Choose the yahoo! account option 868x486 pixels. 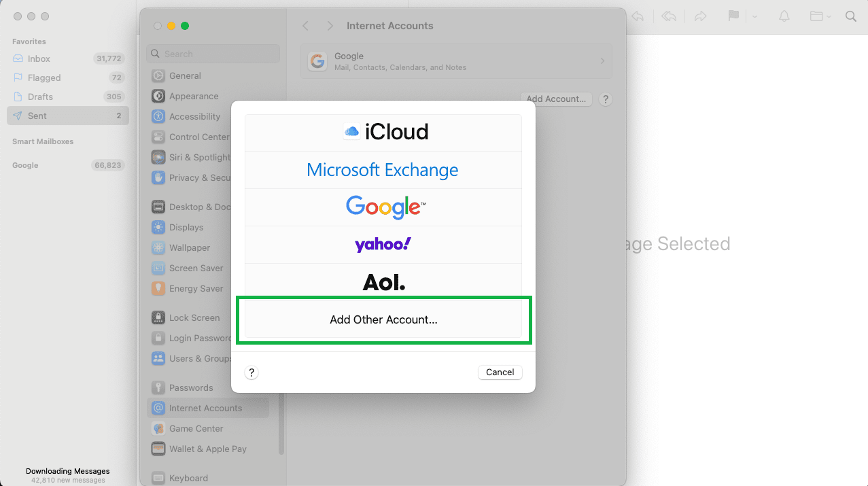coord(383,245)
